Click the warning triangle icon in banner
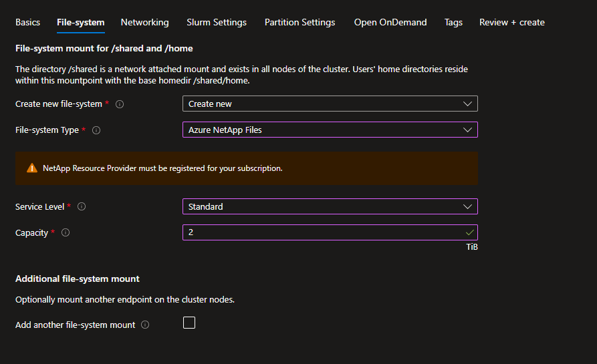Image resolution: width=597 pixels, height=364 pixels. 32,168
